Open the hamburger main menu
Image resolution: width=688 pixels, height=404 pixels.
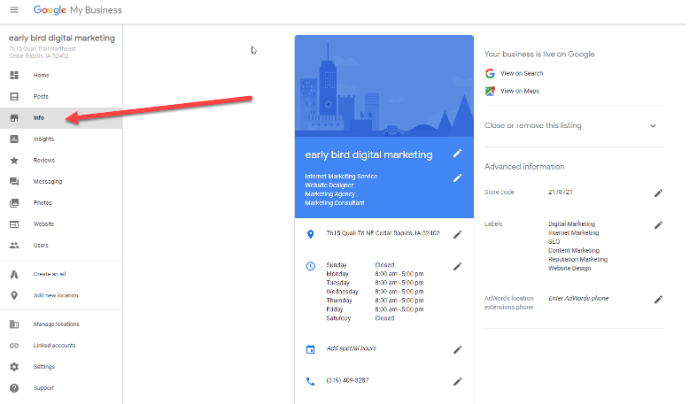coord(14,11)
